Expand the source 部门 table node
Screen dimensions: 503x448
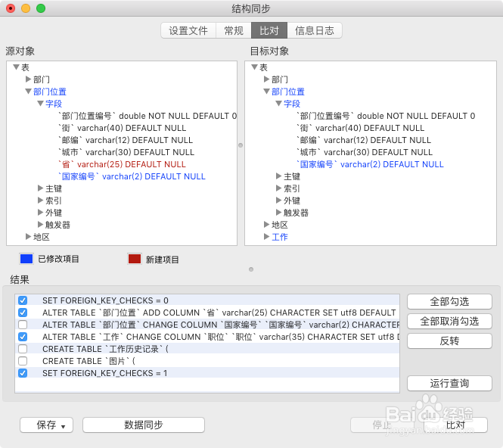[x=28, y=79]
